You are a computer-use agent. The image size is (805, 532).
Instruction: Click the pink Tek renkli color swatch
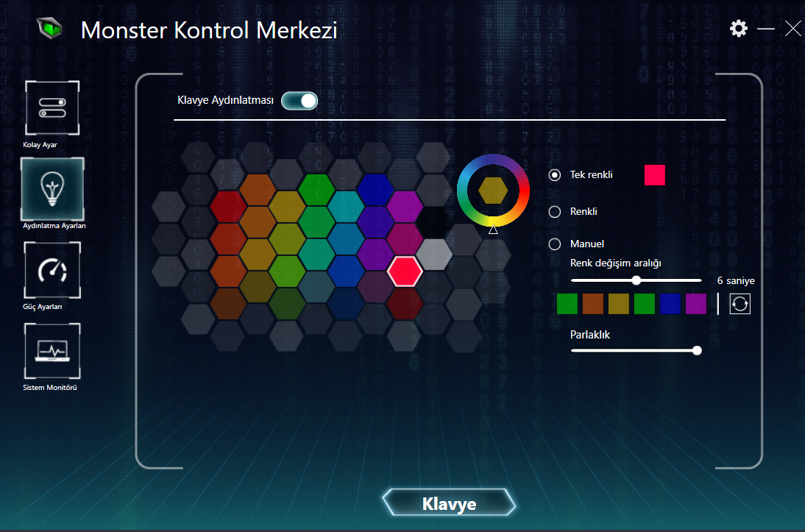(x=655, y=175)
